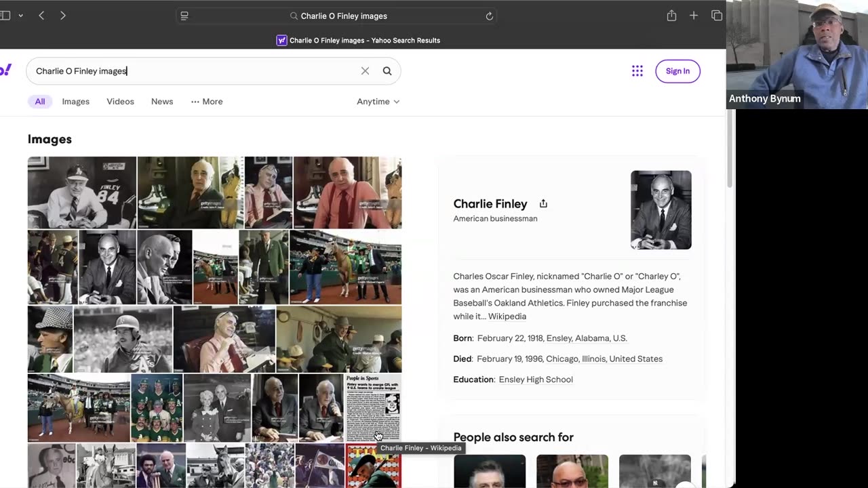This screenshot has width=868, height=488.
Task: Expand the sidebar options chevron
Action: 20,16
